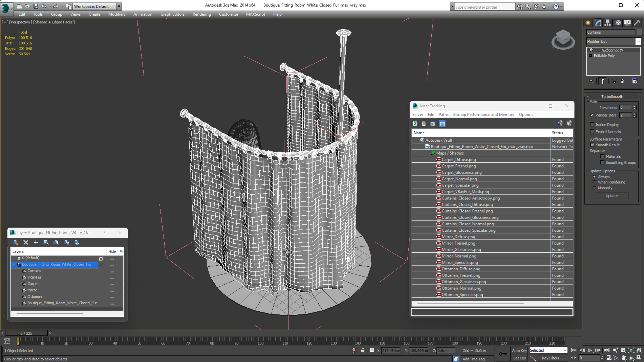Click Go to Start playback icon
Viewport: 644px width, 362px height.
coord(574,350)
